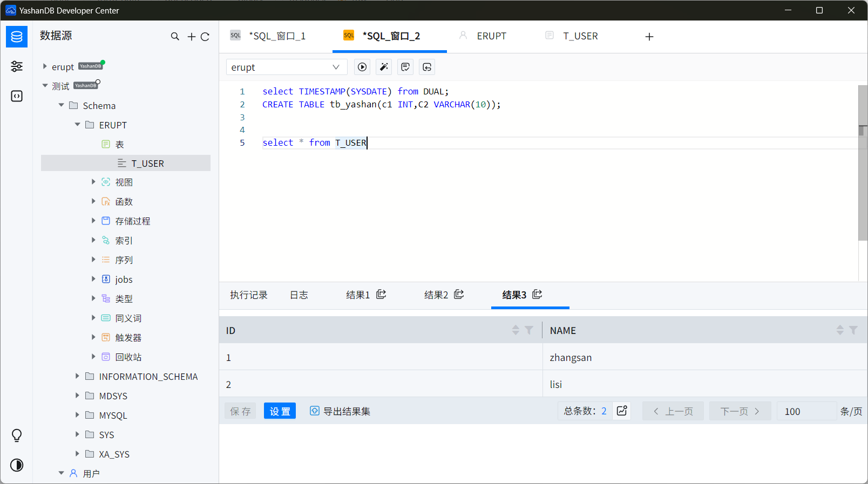Go to next page with 下一页
The image size is (868, 484).
pyautogui.click(x=740, y=411)
